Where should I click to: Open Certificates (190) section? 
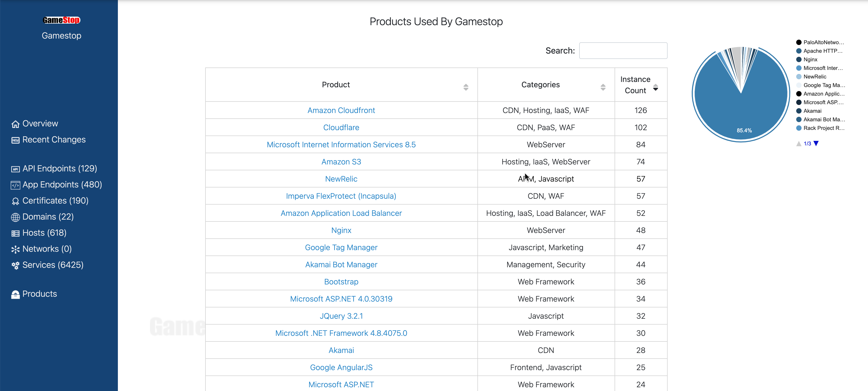(55, 201)
